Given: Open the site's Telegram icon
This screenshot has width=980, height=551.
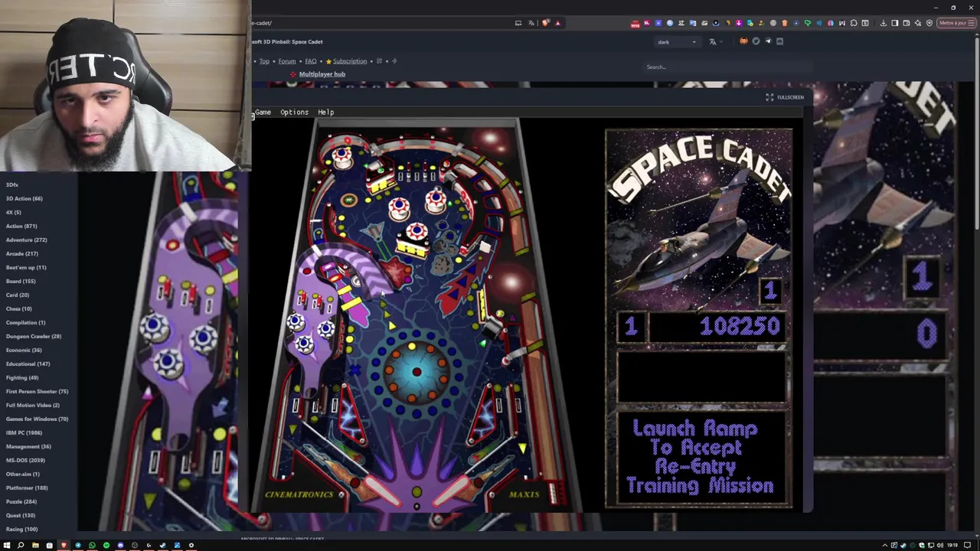Looking at the screenshot, I should tap(768, 41).
